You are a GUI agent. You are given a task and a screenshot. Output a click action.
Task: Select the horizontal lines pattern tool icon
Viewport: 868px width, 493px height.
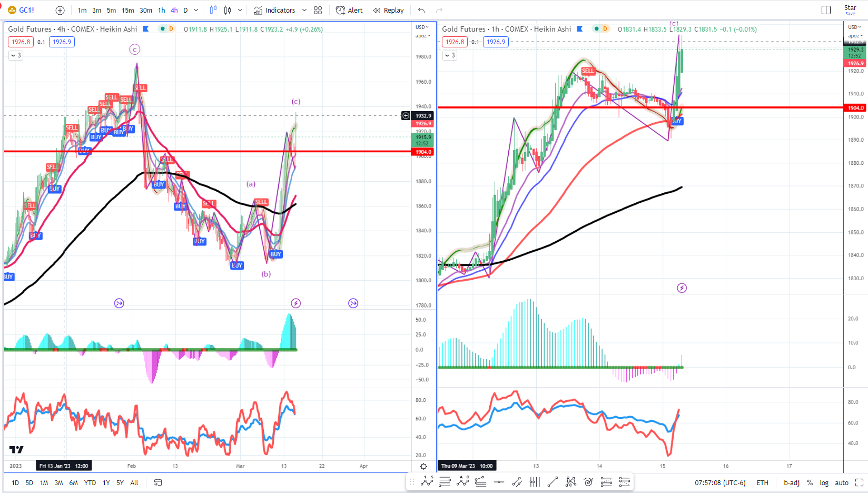445,482
